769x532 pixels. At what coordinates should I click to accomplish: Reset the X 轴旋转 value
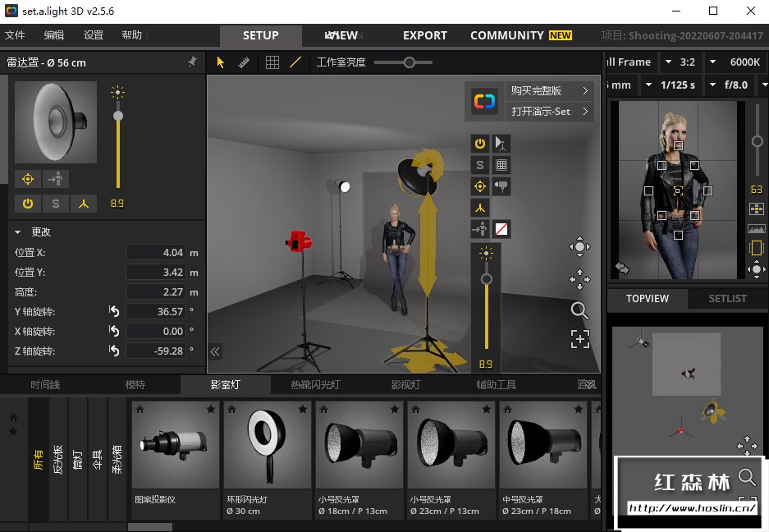pyautogui.click(x=114, y=331)
